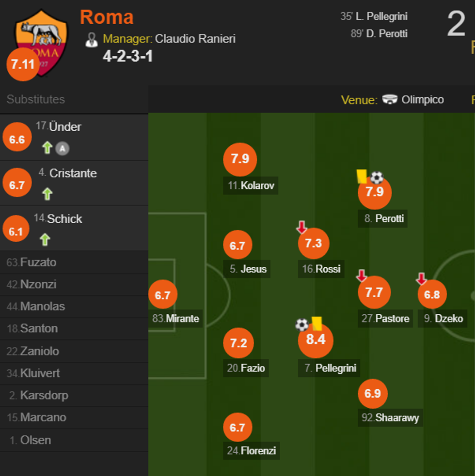Click L. Pellegrini's 35' goal entry
Viewport: 475px width, 476px height.
(374, 16)
